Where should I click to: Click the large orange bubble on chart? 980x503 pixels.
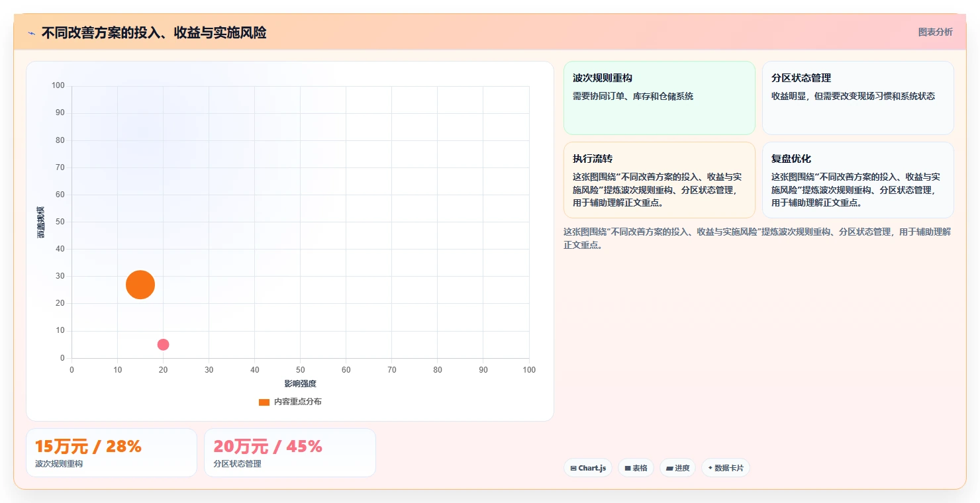tap(140, 285)
